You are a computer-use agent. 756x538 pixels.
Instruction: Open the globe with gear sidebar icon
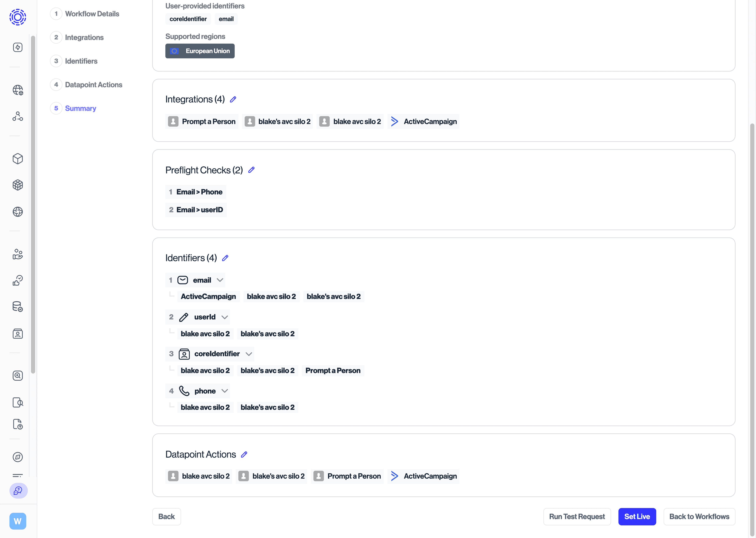click(18, 90)
